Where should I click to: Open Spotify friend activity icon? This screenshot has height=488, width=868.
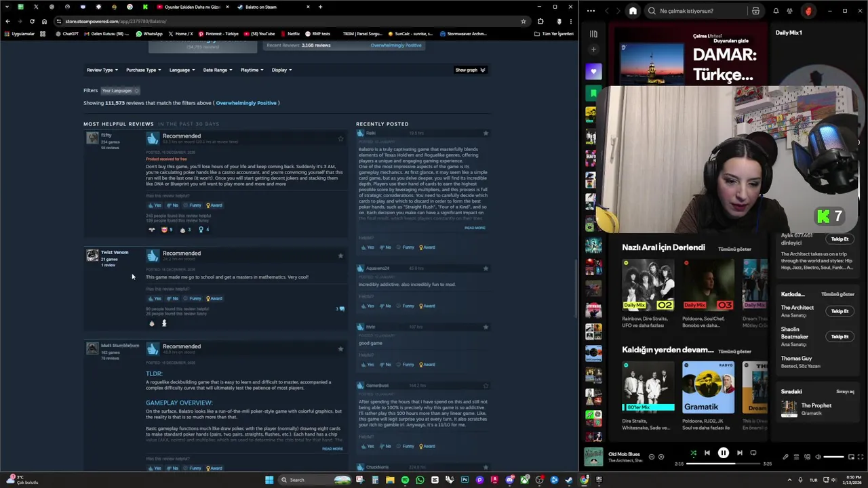click(x=789, y=11)
